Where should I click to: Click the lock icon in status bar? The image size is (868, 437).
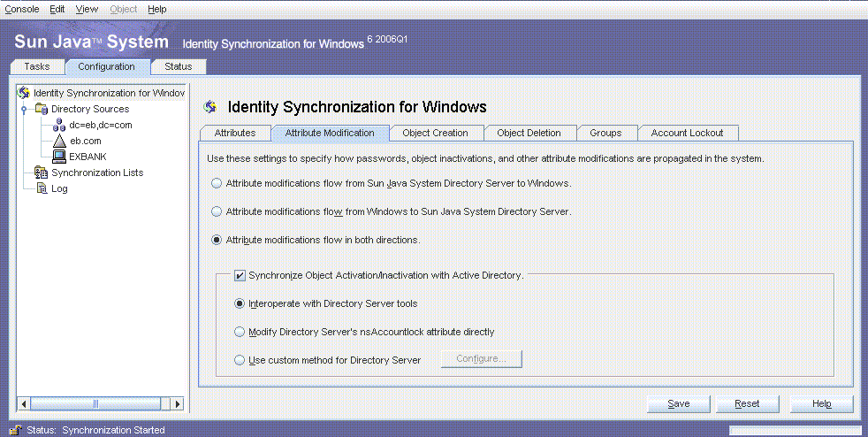coord(17,430)
